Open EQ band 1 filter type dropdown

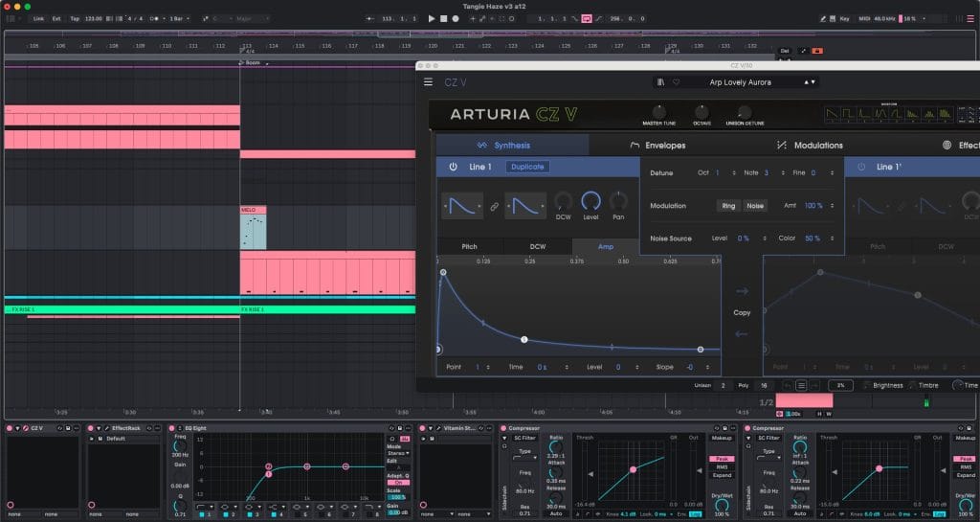point(205,507)
